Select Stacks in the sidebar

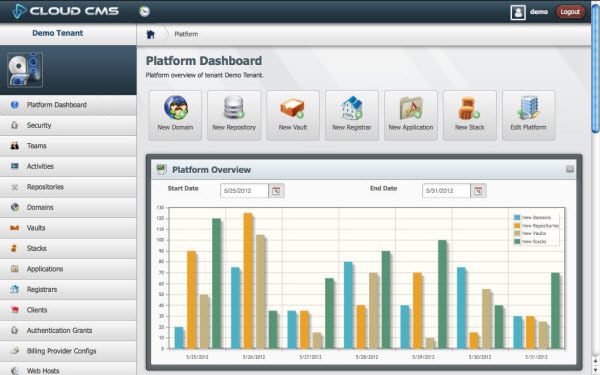pyautogui.click(x=68, y=249)
